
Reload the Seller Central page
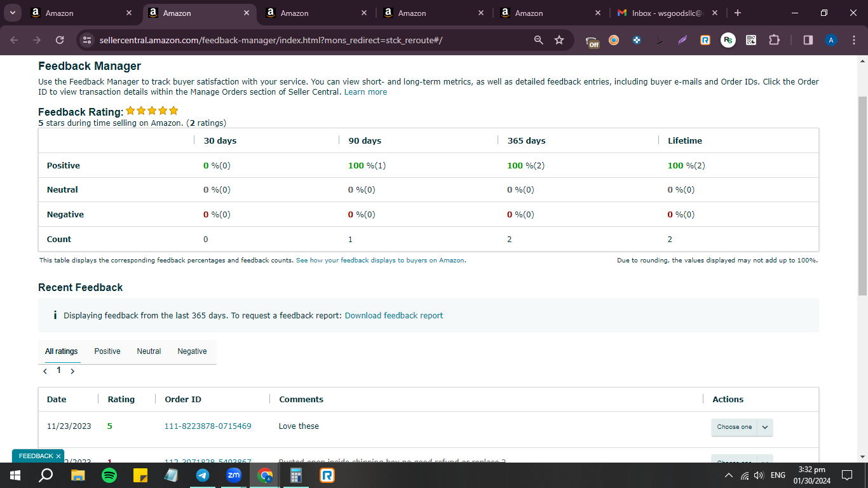coord(60,40)
